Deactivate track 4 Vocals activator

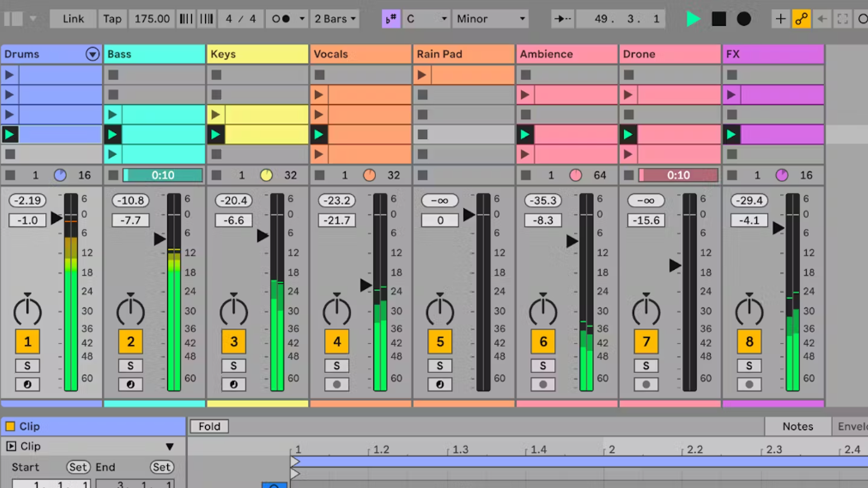tap(337, 342)
